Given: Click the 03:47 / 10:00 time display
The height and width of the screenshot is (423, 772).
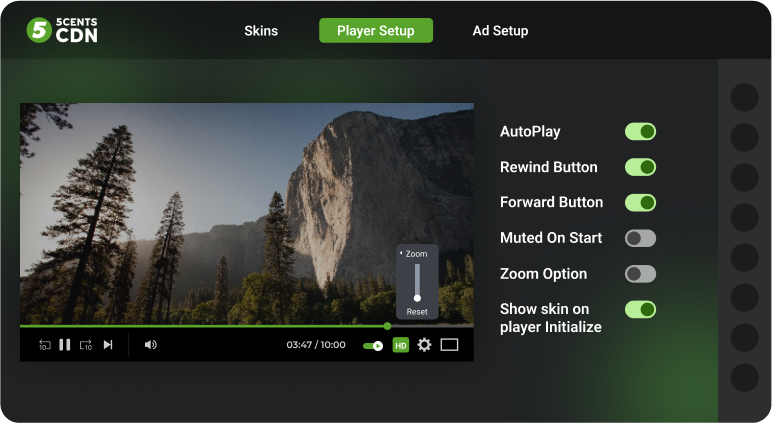Looking at the screenshot, I should point(316,345).
